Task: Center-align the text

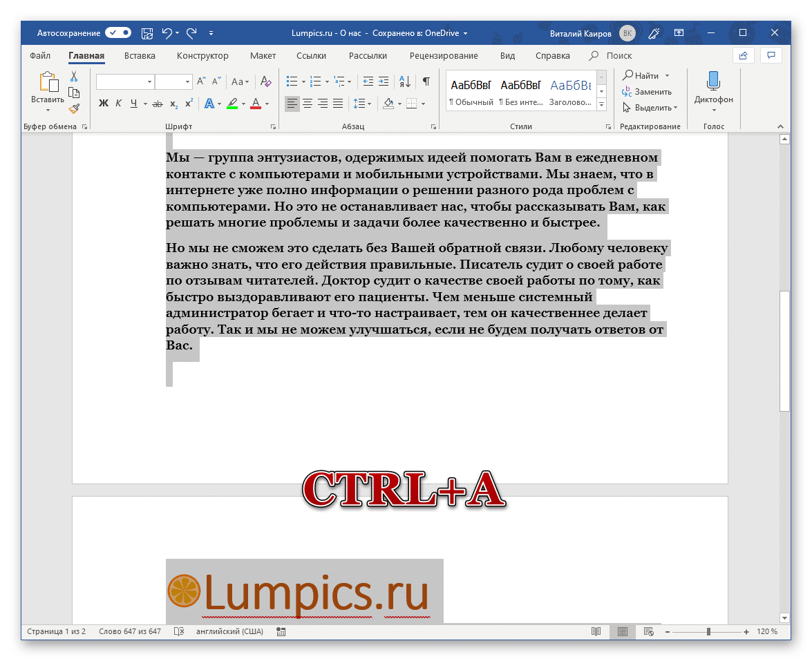Action: tap(308, 104)
